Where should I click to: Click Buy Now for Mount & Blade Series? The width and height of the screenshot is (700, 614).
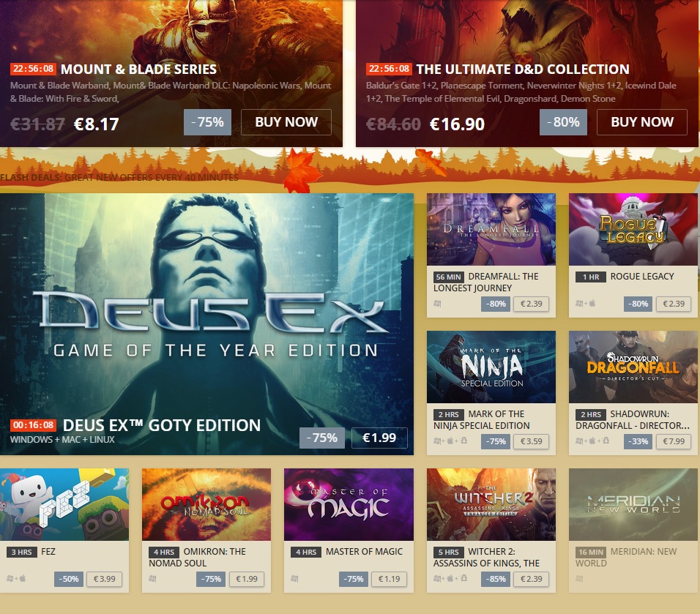coord(286,121)
